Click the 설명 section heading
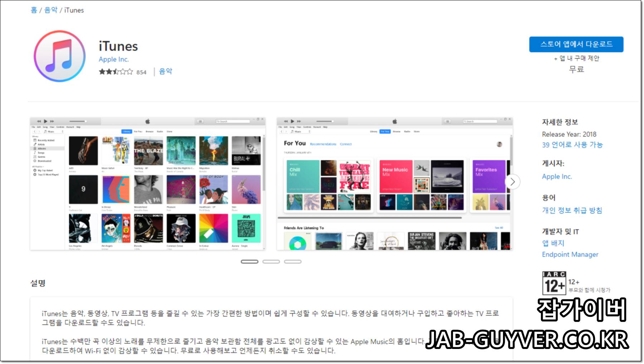The image size is (644, 364). click(x=38, y=283)
